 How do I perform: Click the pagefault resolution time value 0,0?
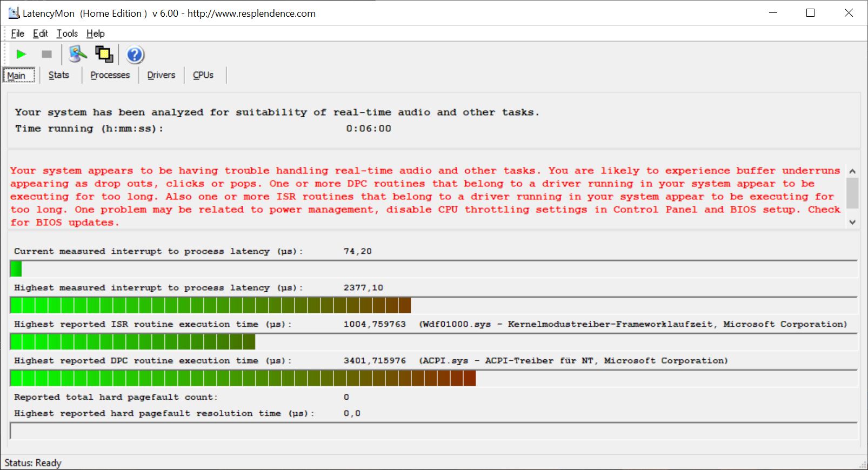(x=352, y=413)
